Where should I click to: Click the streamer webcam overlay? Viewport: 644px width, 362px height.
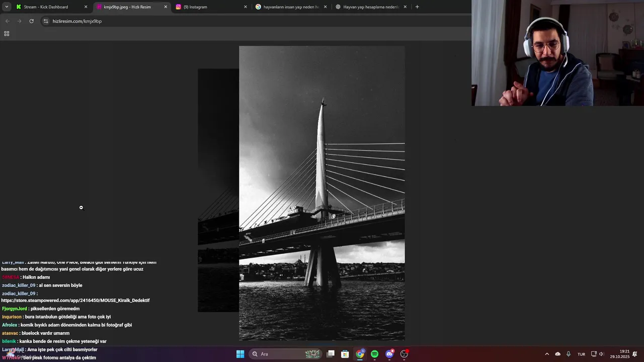point(557,53)
